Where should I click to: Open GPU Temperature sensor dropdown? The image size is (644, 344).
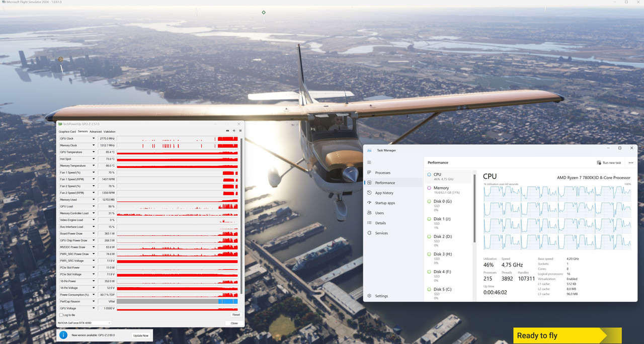[x=93, y=152]
